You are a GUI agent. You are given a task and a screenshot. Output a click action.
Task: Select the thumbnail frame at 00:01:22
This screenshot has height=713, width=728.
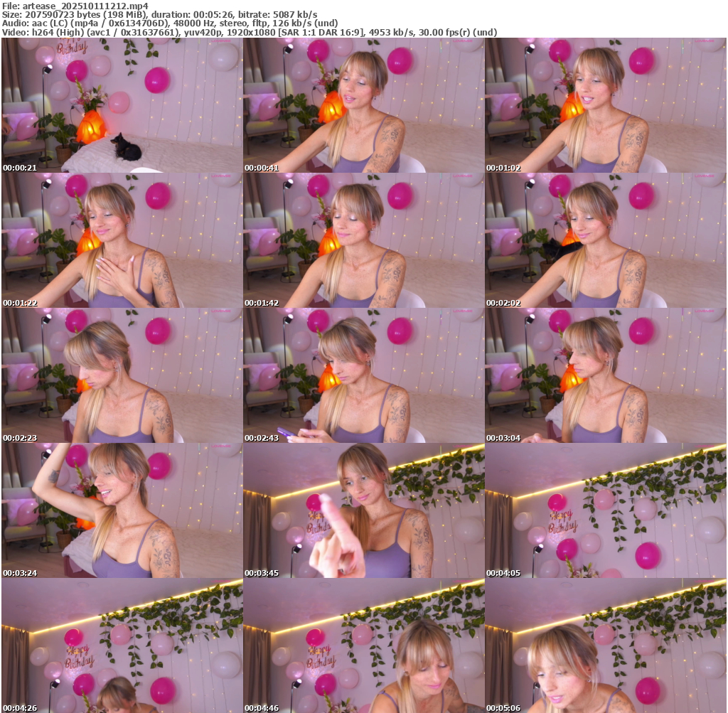coord(122,240)
